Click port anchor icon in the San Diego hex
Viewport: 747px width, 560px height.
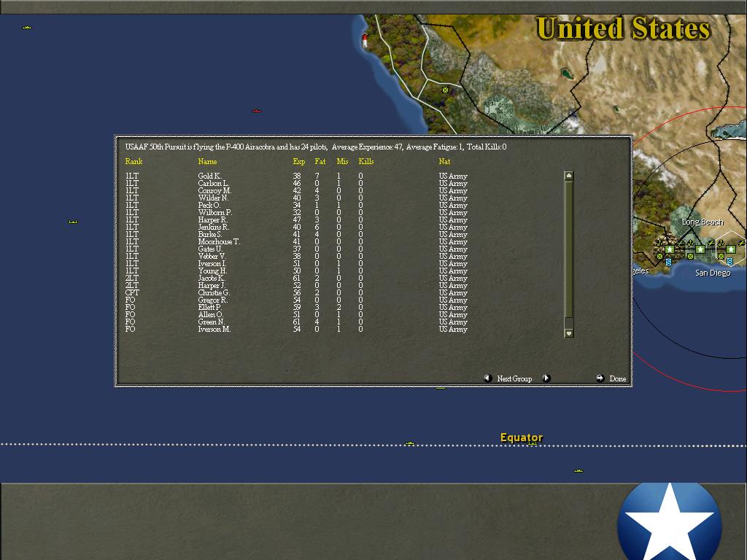(721, 243)
